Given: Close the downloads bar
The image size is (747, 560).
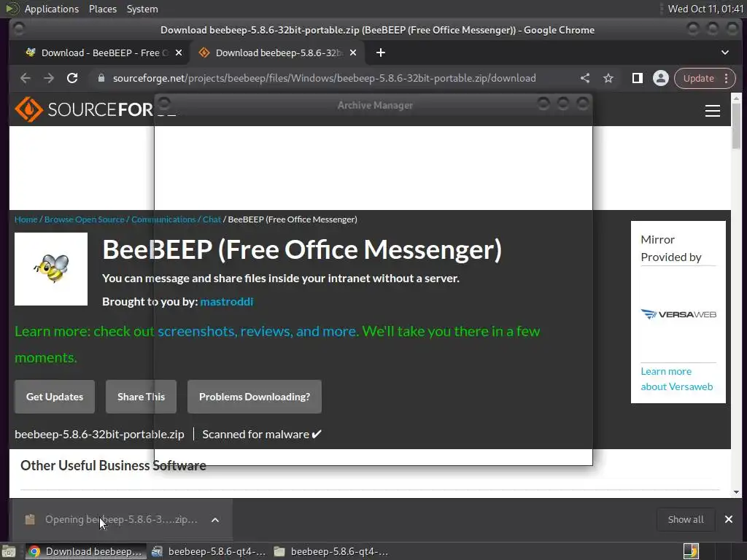Looking at the screenshot, I should [x=729, y=519].
